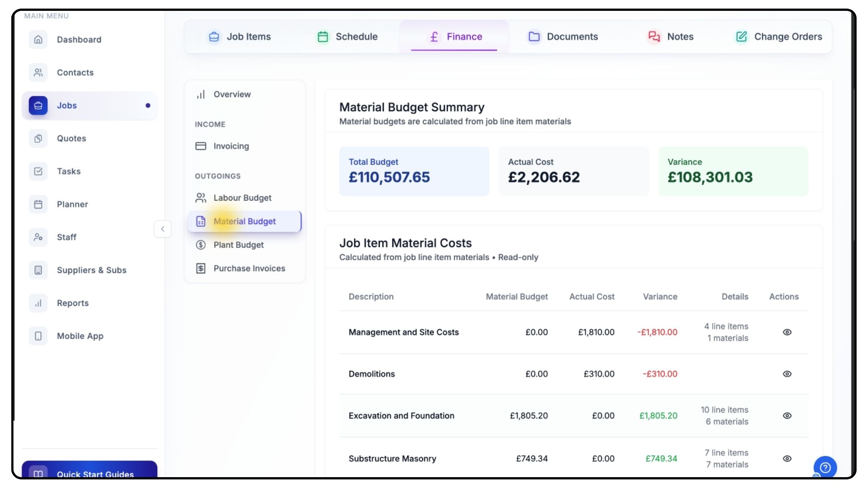Click the Variance summary card
Image resolution: width=868 pixels, height=488 pixels.
pyautogui.click(x=733, y=171)
